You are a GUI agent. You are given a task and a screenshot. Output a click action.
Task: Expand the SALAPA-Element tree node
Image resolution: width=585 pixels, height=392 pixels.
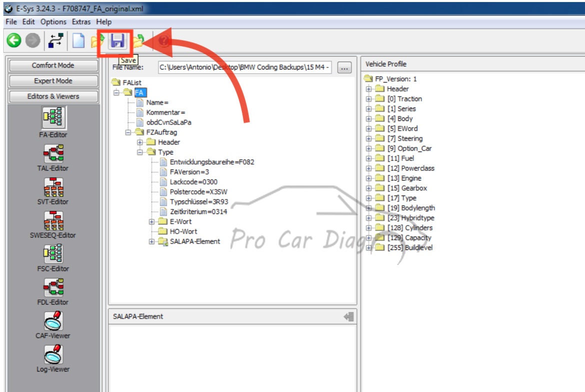(152, 241)
